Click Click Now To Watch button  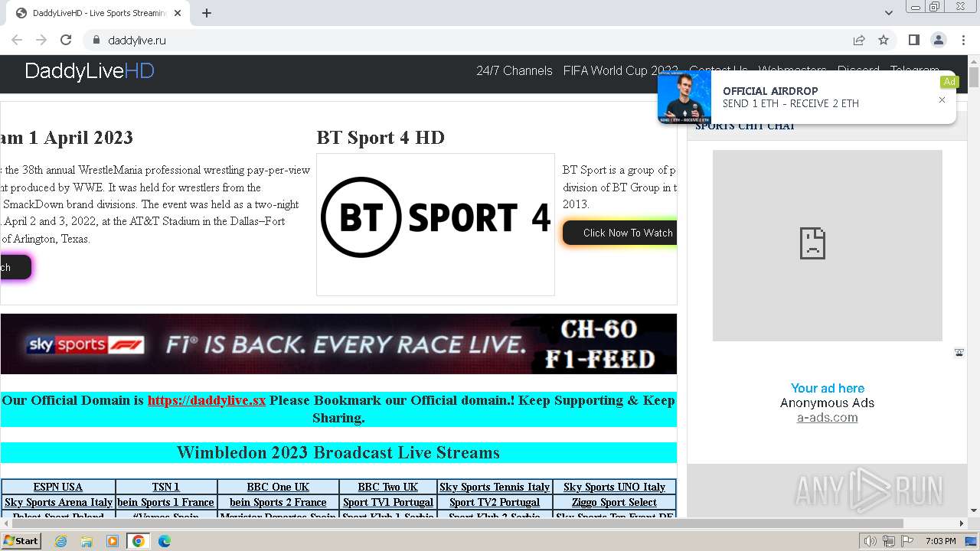point(620,233)
